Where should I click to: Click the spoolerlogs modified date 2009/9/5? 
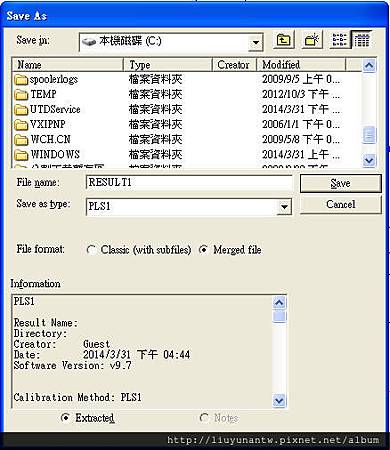(x=301, y=79)
